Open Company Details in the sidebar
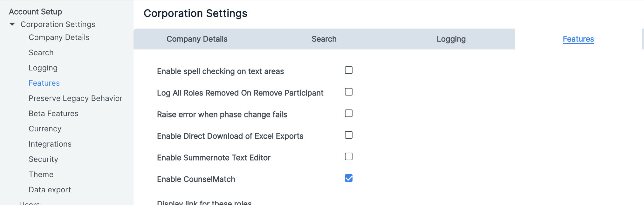 [59, 37]
